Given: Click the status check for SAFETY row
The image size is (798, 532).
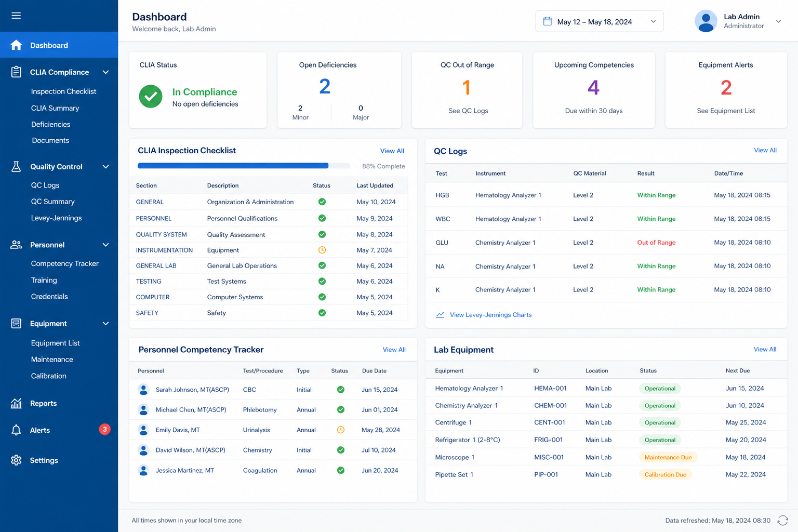Looking at the screenshot, I should click(322, 313).
